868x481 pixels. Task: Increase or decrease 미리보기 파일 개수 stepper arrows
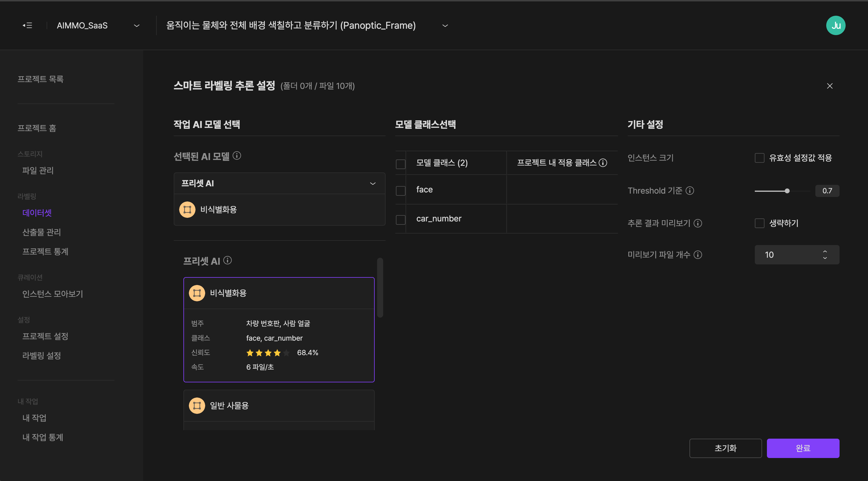click(x=825, y=255)
